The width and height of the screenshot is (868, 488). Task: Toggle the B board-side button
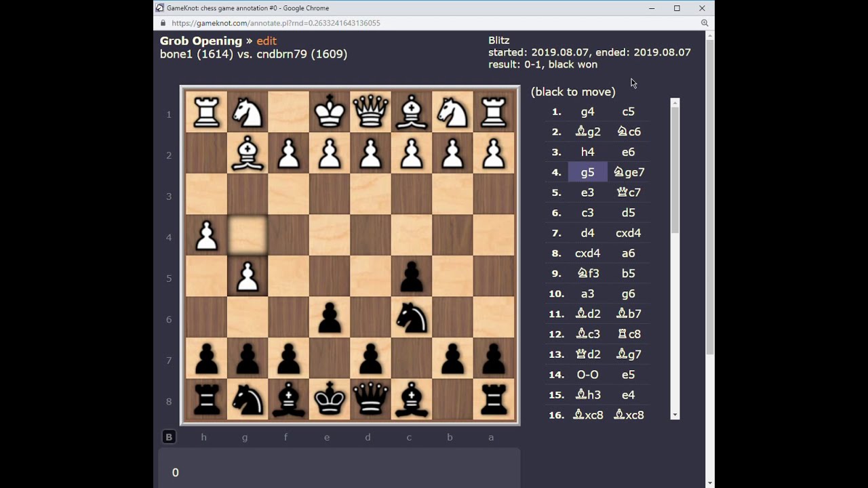tap(169, 437)
